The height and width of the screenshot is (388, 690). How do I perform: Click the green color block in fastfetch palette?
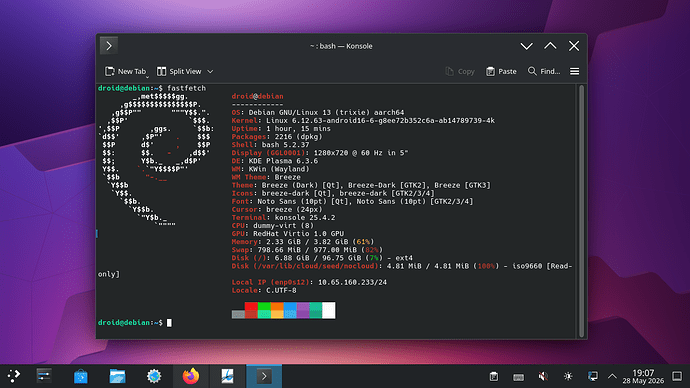(x=264, y=310)
